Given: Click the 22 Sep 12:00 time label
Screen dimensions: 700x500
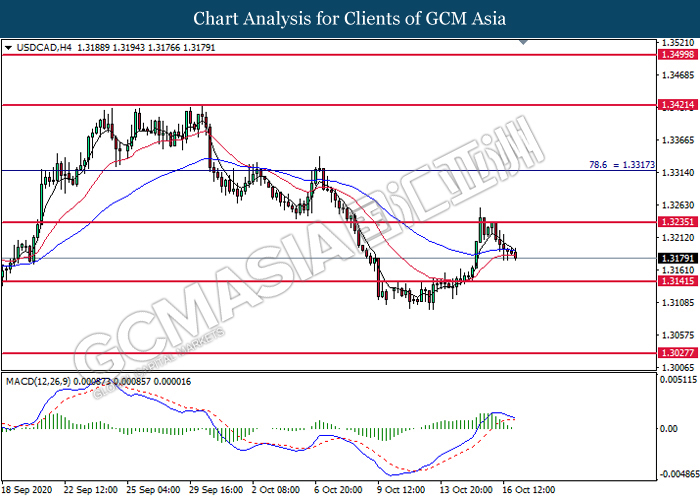Looking at the screenshot, I should tap(91, 490).
